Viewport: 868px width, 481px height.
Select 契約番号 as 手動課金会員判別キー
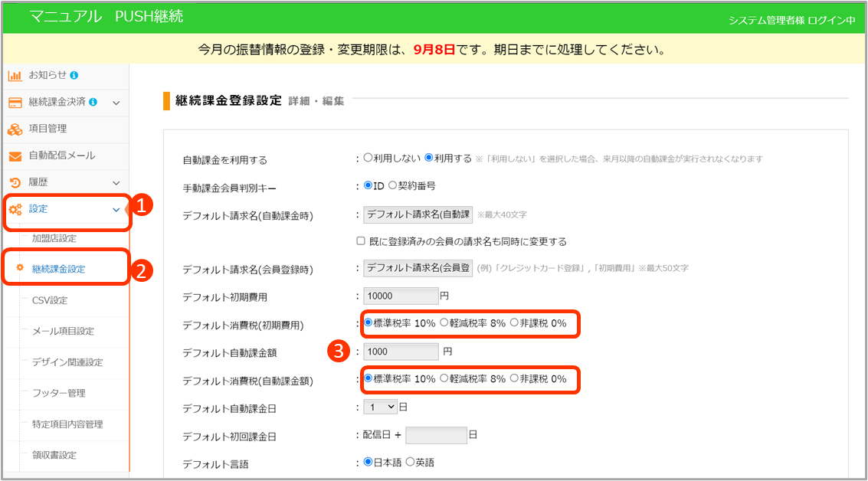click(393, 185)
